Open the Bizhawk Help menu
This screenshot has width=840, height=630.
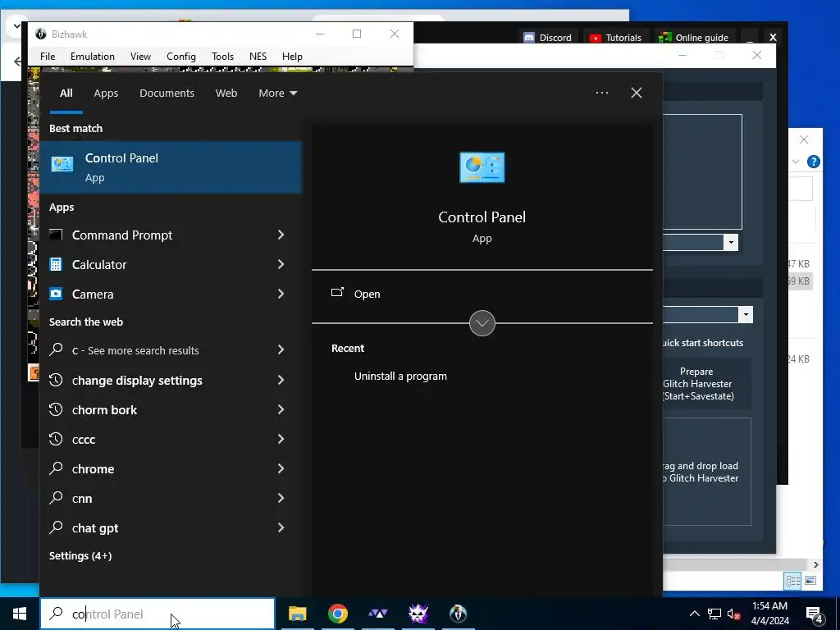click(292, 57)
